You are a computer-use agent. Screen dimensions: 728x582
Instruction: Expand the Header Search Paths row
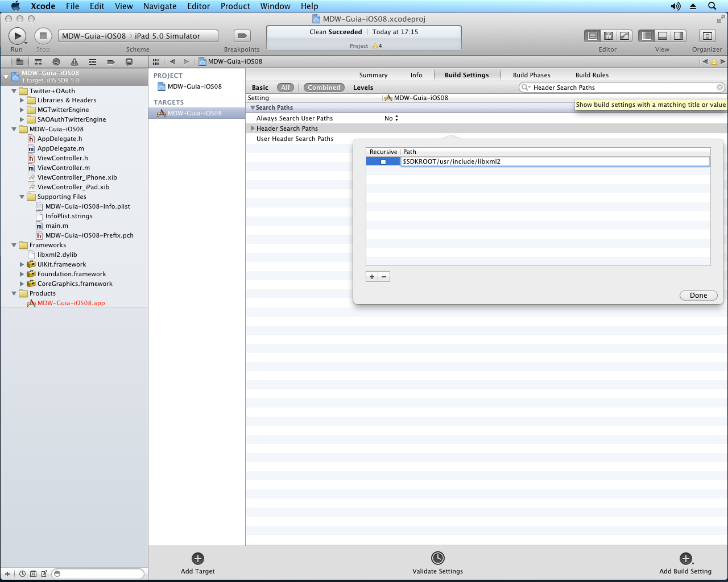(x=253, y=128)
